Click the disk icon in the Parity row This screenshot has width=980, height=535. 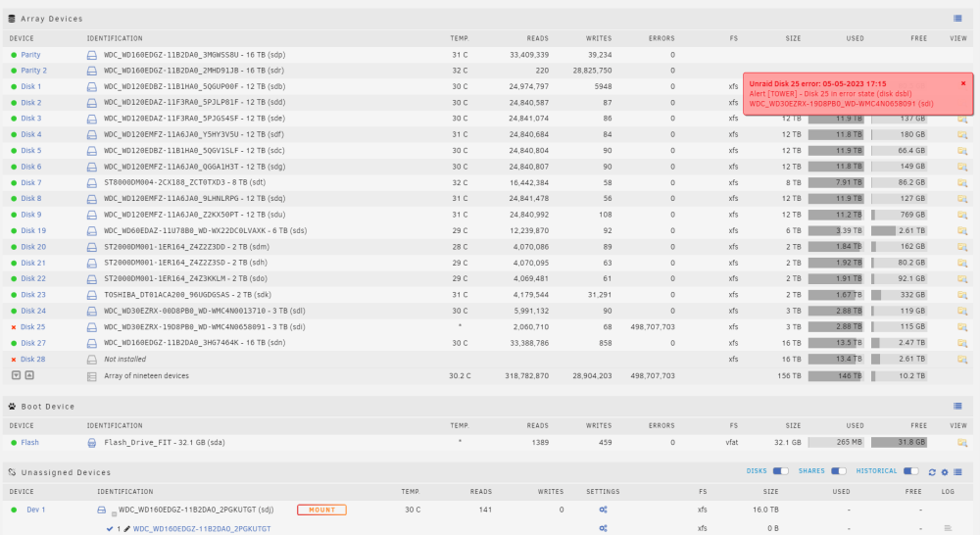[x=91, y=55]
